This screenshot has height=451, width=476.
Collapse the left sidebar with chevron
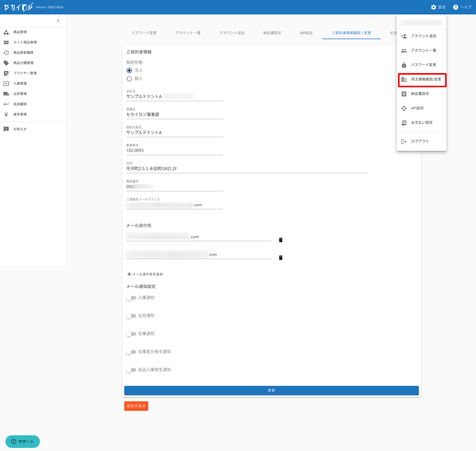tap(58, 21)
